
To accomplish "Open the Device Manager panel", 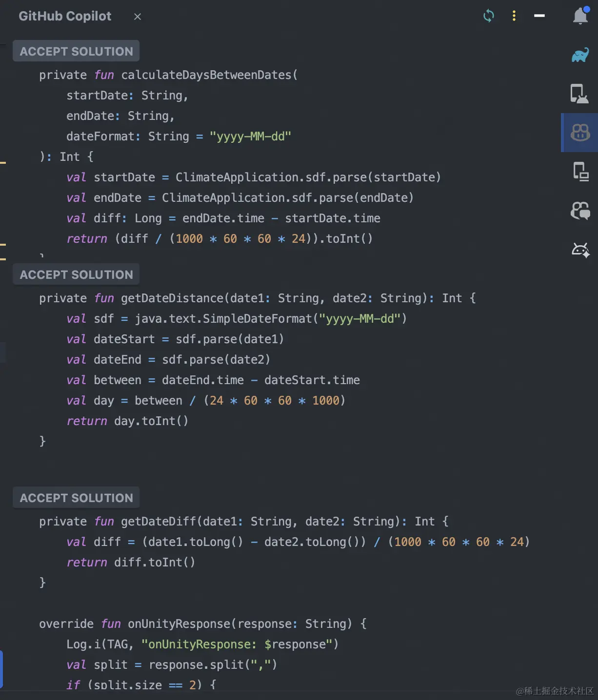I will coord(580,93).
